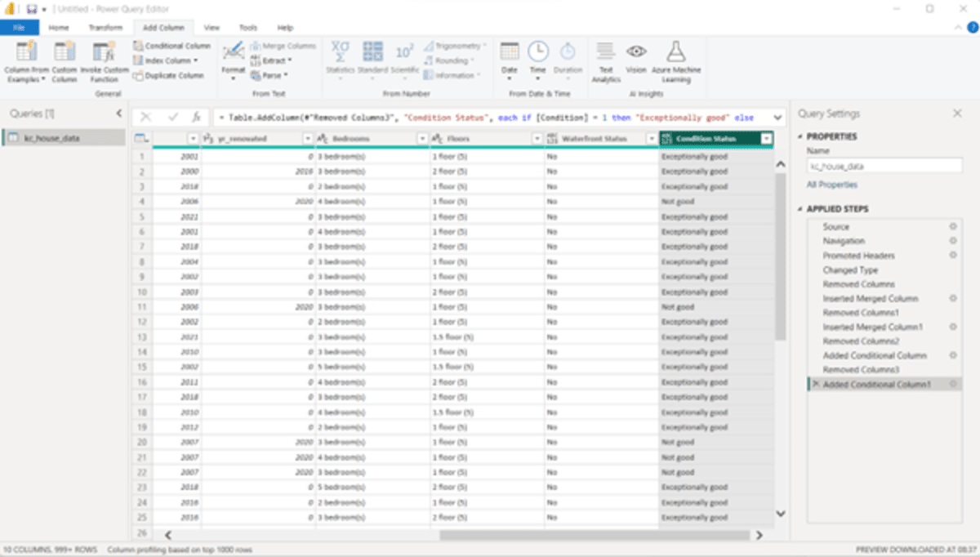Click the Duration stopwatch icon
Viewport: 980px width, 557px height.
click(x=568, y=51)
